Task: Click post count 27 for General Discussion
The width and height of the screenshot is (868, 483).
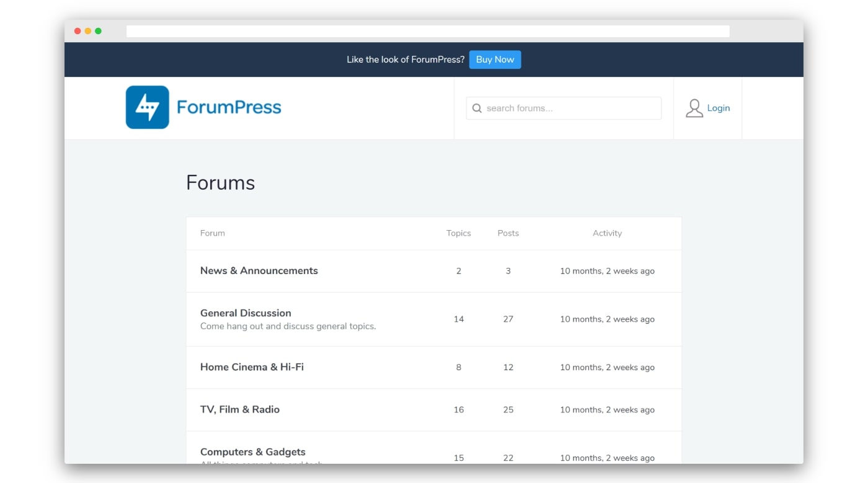Action: (508, 319)
